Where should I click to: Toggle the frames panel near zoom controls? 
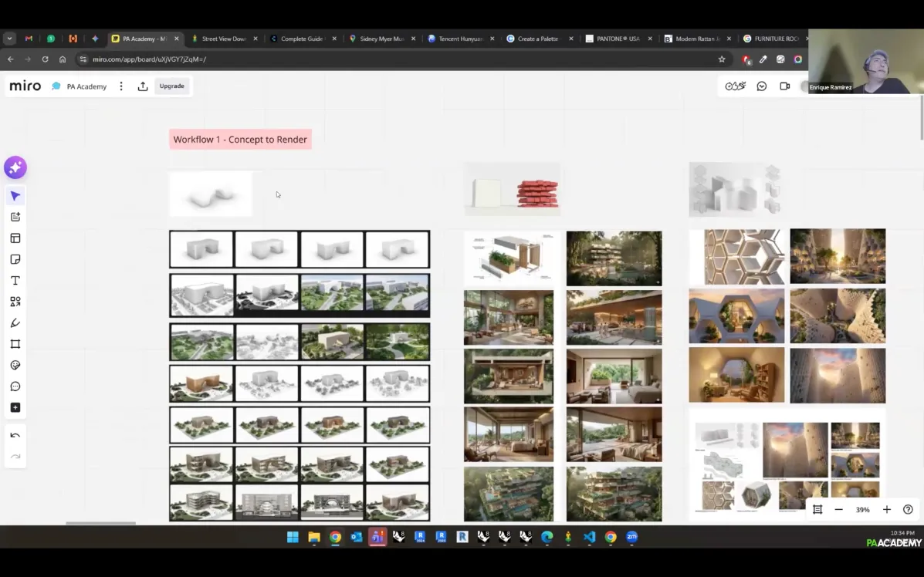[817, 510]
